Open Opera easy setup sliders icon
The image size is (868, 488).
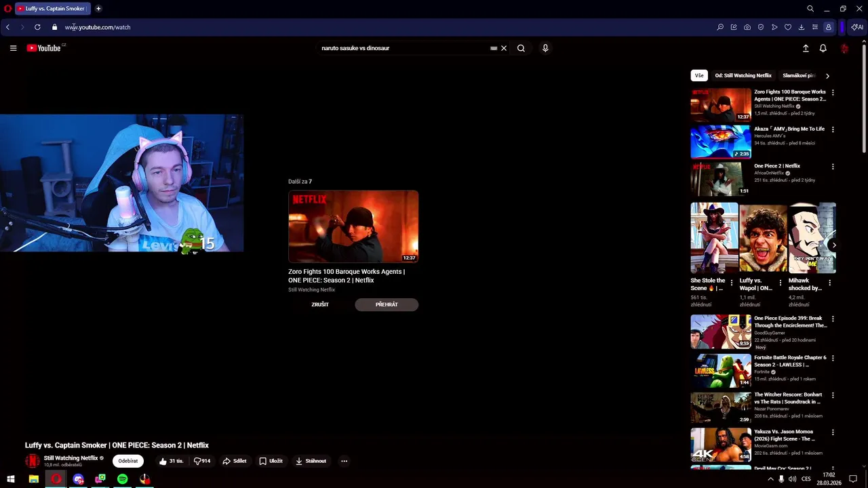[815, 27]
